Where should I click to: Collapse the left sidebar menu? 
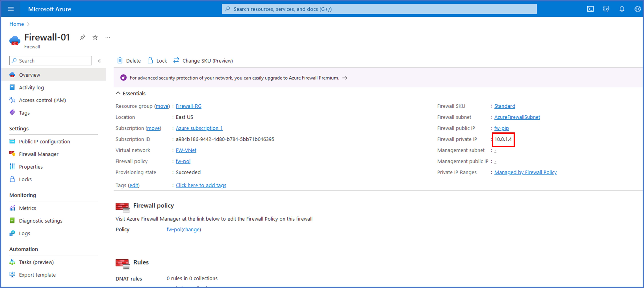100,61
